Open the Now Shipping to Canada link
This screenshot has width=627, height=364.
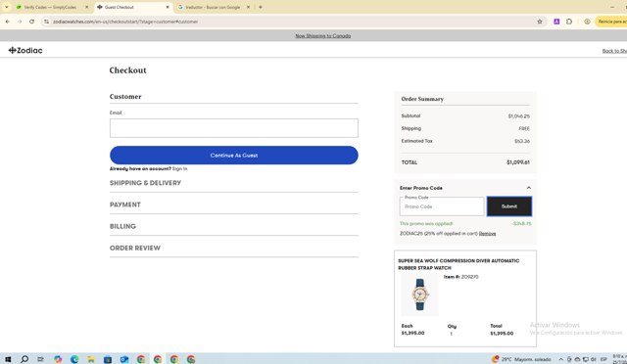tap(323, 36)
